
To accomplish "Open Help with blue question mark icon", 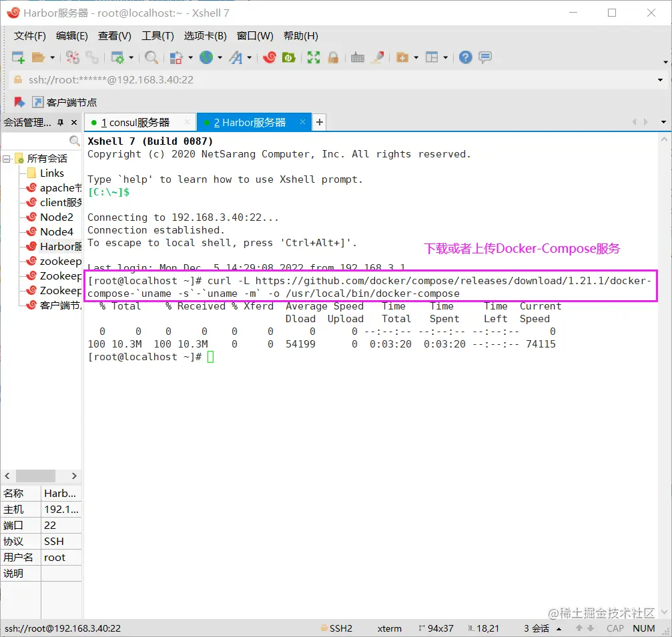I will (x=465, y=57).
